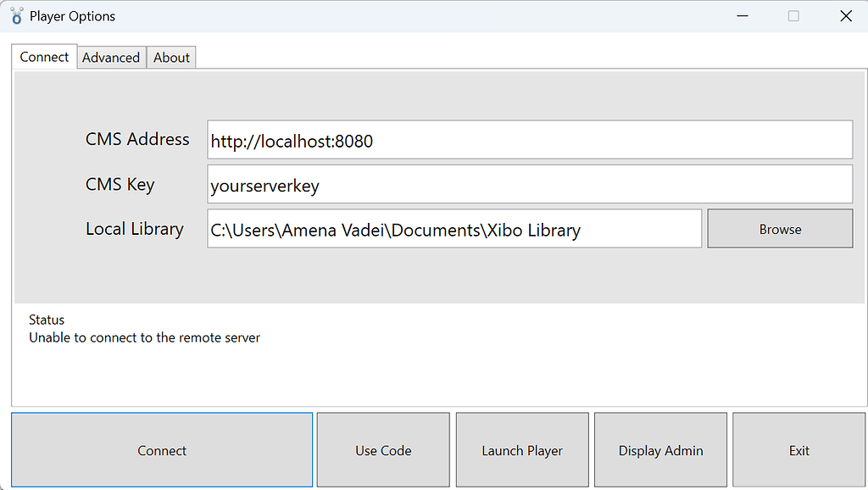Image resolution: width=868 pixels, height=490 pixels.
Task: Highlight the yourserverkey value
Action: (263, 186)
